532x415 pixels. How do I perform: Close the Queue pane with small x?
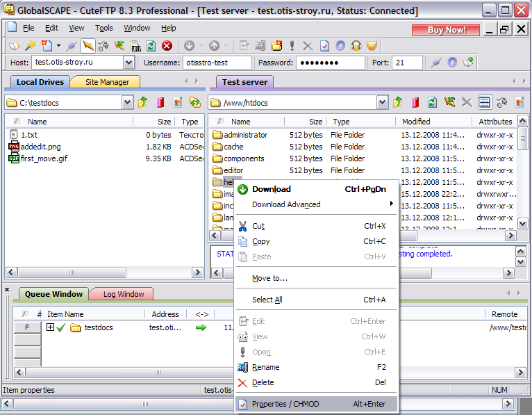pyautogui.click(x=7, y=289)
